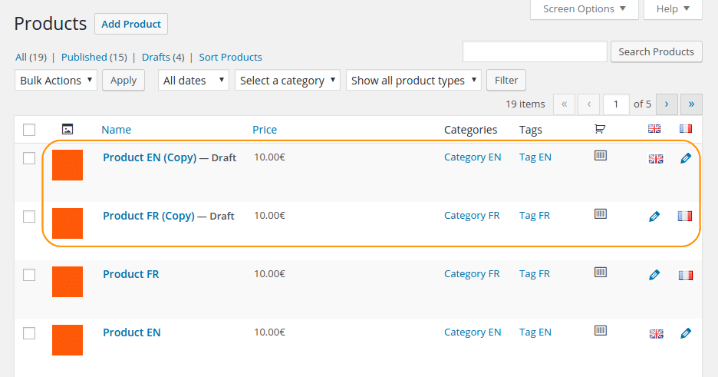This screenshot has height=377, width=718.
Task: Click French flag icon in Product FR row
Action: (685, 275)
